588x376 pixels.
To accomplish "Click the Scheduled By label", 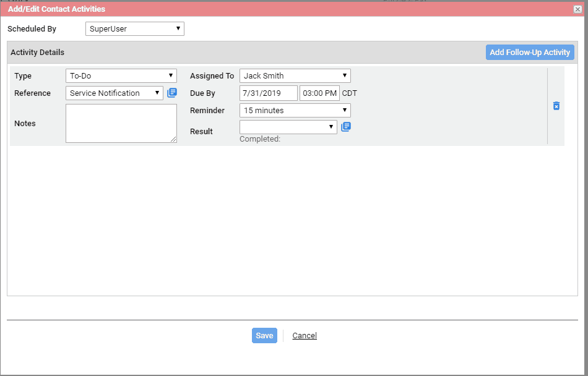I will point(32,29).
